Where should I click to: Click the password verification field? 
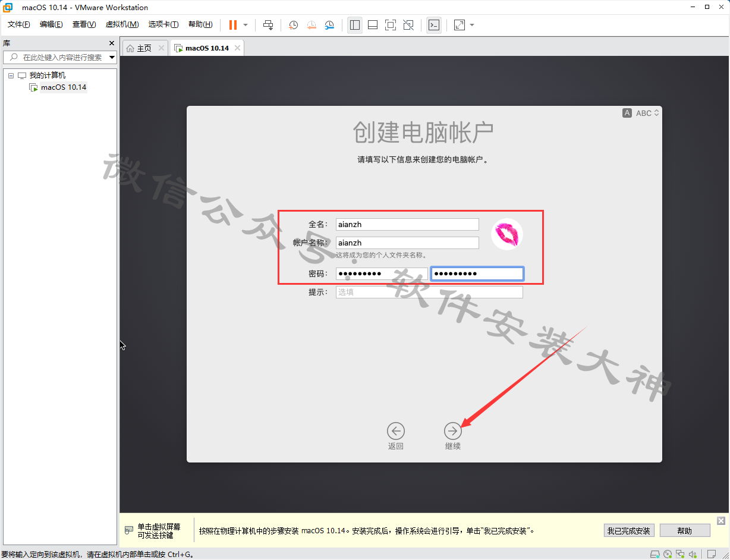[x=477, y=273]
